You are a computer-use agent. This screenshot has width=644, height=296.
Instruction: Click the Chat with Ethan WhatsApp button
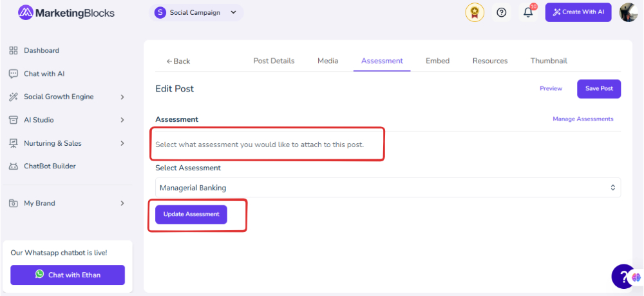pyautogui.click(x=68, y=275)
